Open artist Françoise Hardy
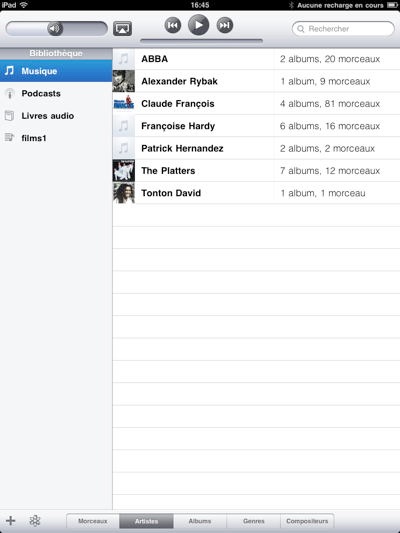This screenshot has width=400, height=533. pyautogui.click(x=256, y=126)
